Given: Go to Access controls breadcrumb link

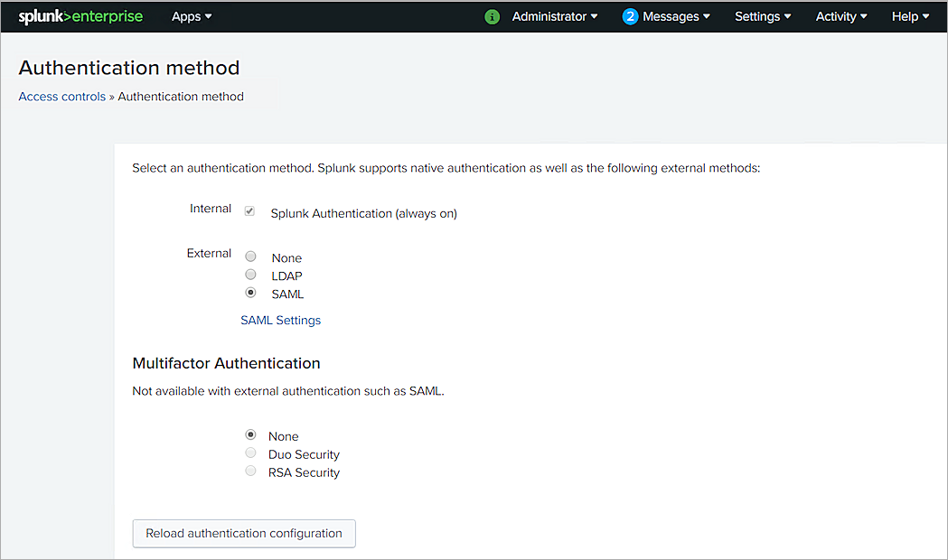Looking at the screenshot, I should click(x=61, y=97).
